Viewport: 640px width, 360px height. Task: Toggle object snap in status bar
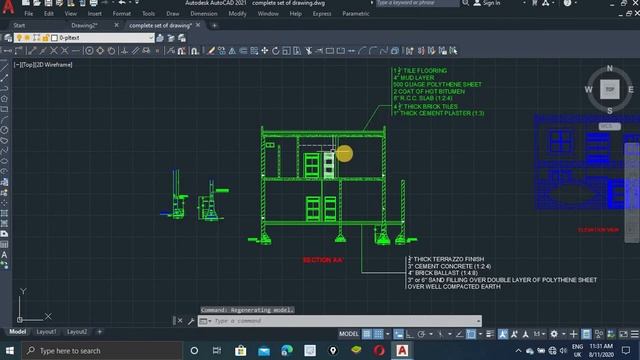pyautogui.click(x=471, y=334)
